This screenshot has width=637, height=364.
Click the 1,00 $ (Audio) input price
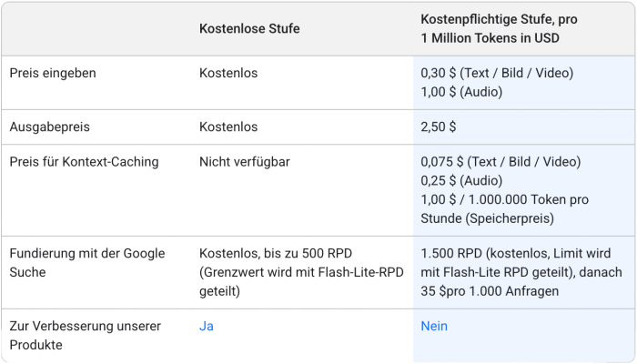click(461, 92)
